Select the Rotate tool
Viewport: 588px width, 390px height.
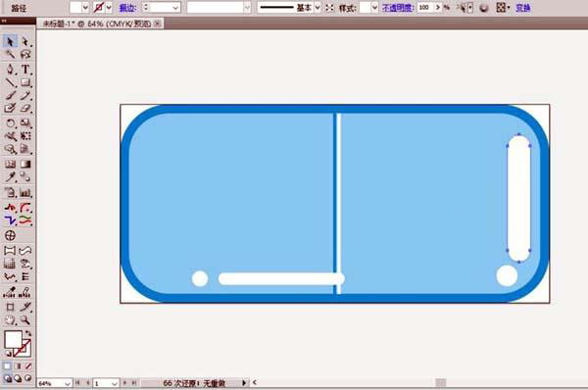coord(10,123)
